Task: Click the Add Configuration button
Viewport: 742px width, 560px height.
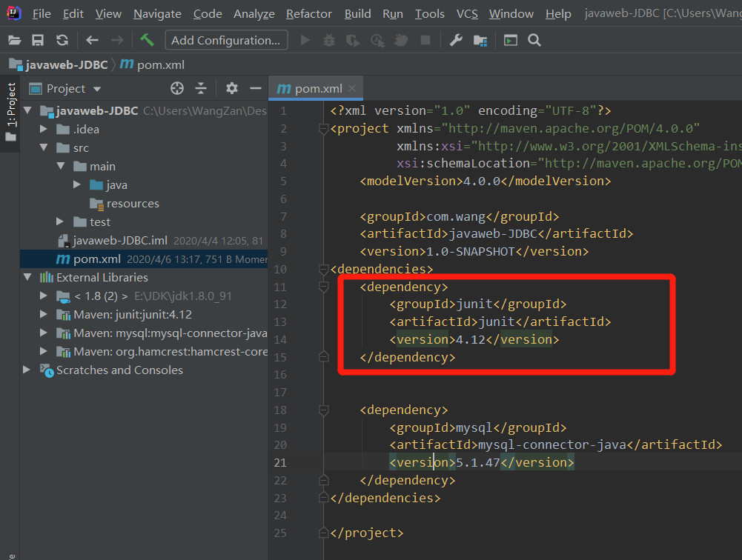Action: pos(225,41)
